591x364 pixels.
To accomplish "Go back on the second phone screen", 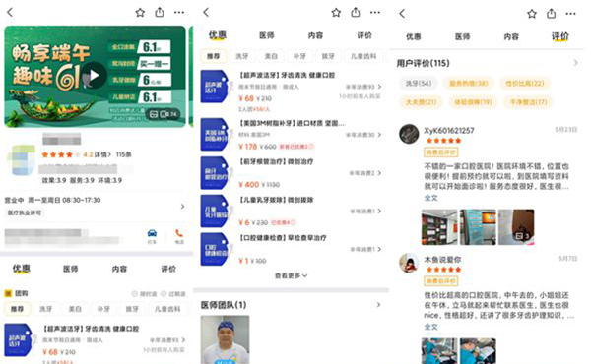I will click(206, 13).
